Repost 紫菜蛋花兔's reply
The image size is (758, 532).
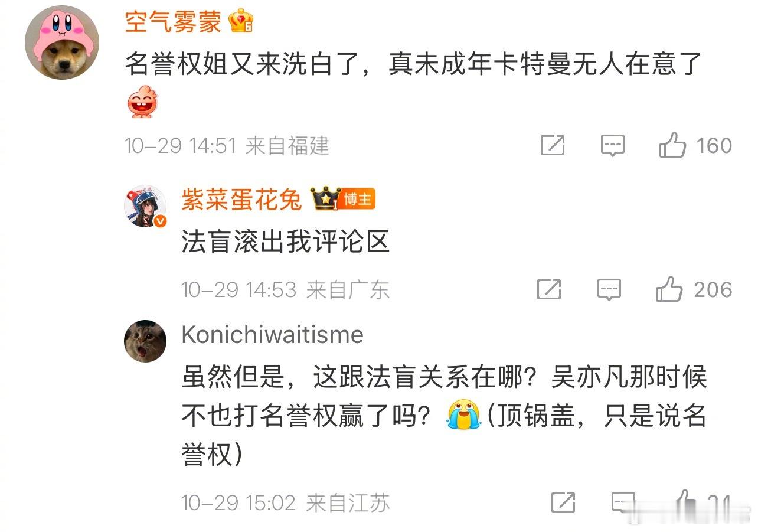click(549, 289)
